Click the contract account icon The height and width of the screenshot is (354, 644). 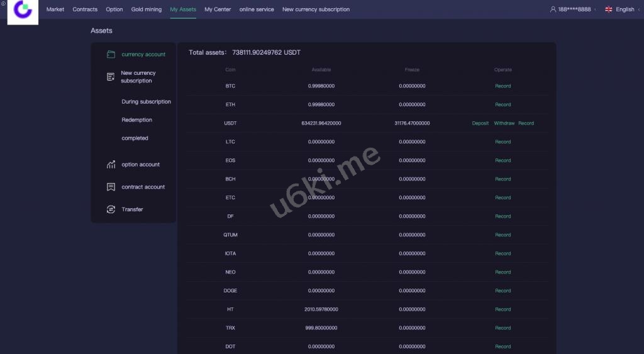point(111,187)
